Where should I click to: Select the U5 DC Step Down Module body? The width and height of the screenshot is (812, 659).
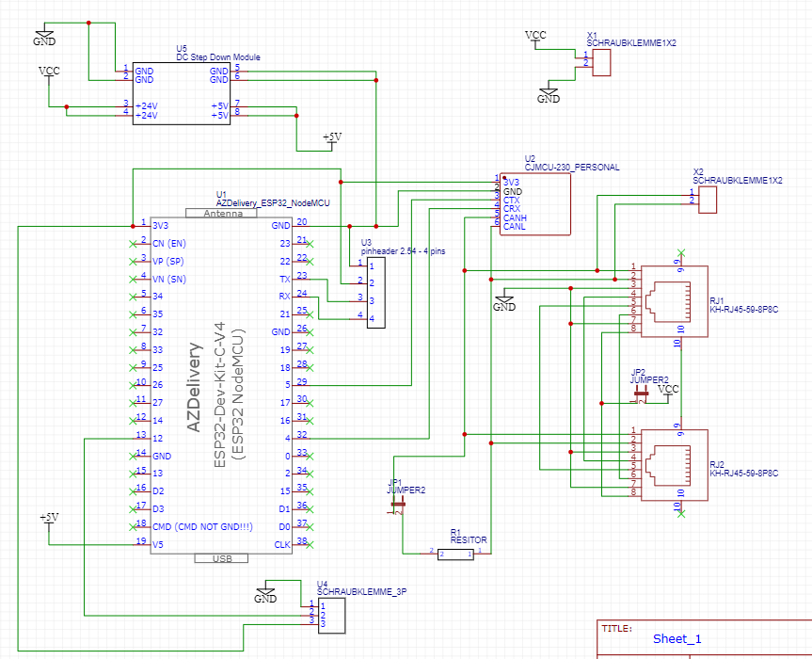click(x=182, y=93)
